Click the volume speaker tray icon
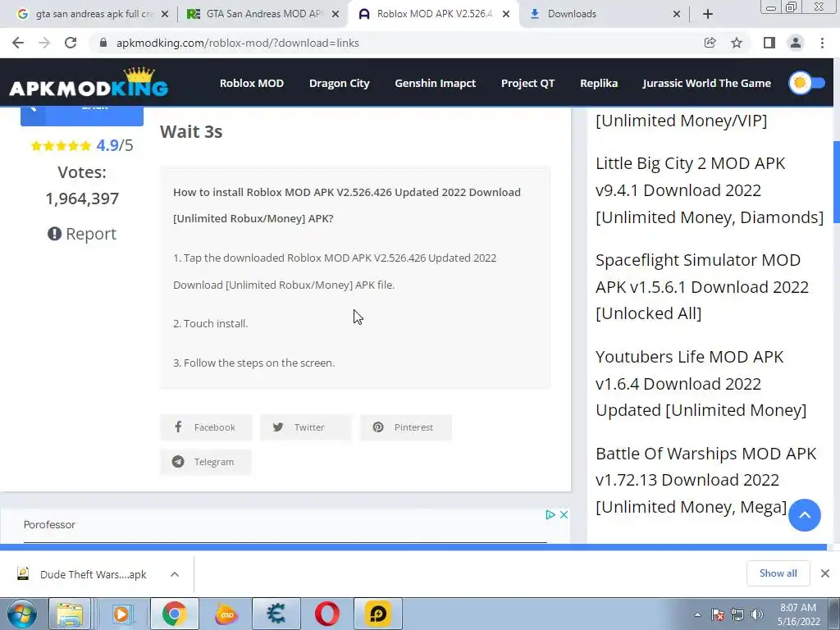This screenshot has height=630, width=840. 757,615
